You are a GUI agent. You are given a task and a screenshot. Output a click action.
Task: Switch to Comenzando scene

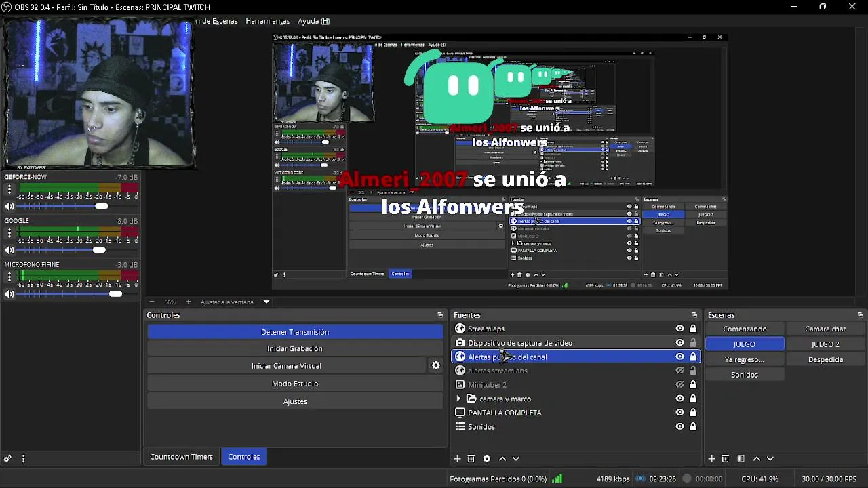coord(745,329)
